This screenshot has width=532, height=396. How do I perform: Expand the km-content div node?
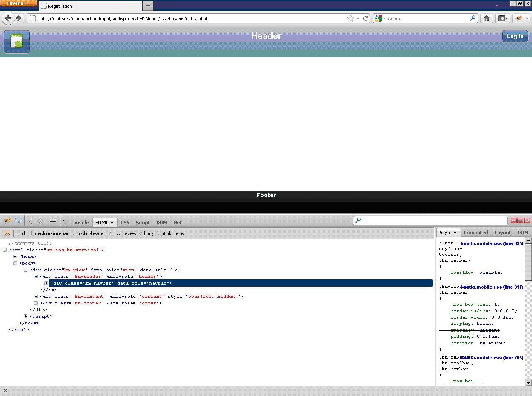pos(36,297)
